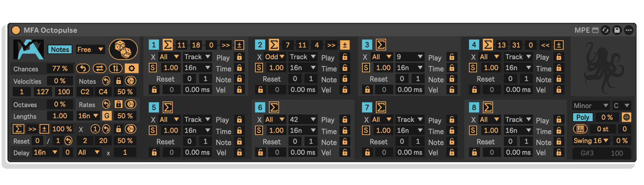Open the Track dropdown of sequencer 1
644x185 pixels.
click(197, 57)
